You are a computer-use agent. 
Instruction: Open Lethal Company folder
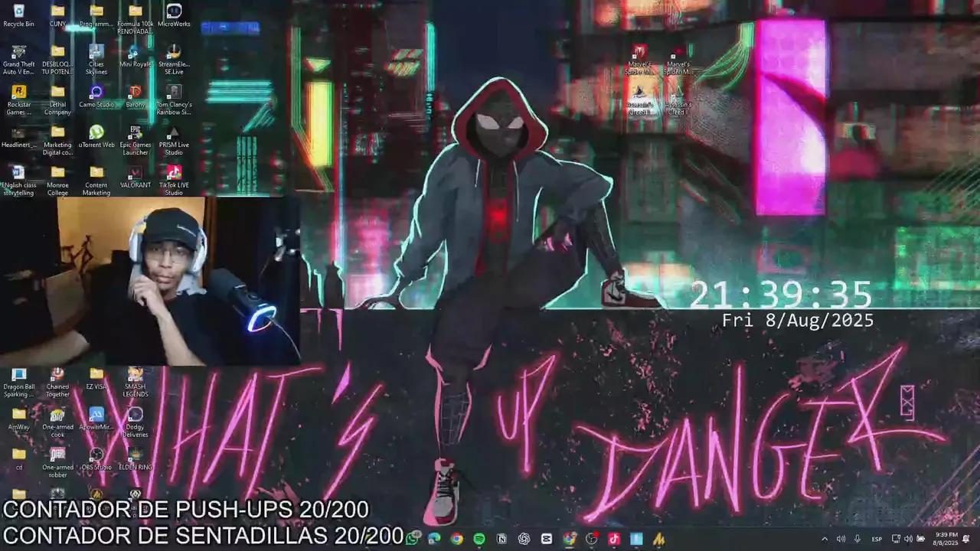click(x=57, y=99)
